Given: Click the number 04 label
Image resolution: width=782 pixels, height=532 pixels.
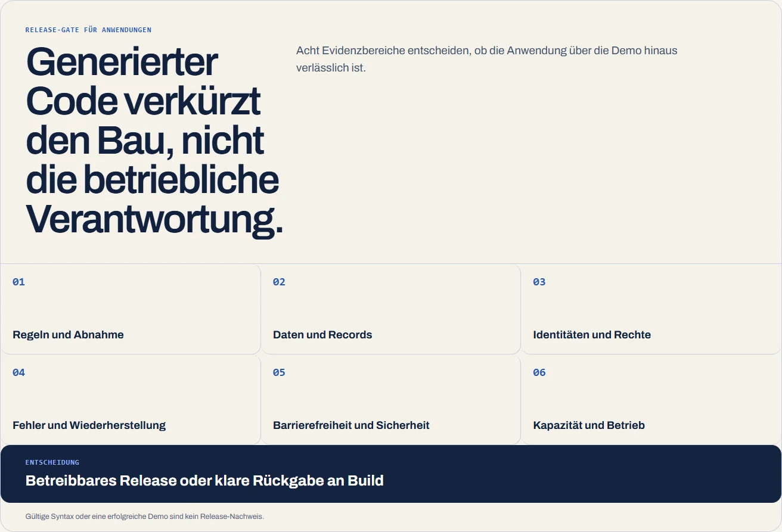Looking at the screenshot, I should (18, 372).
